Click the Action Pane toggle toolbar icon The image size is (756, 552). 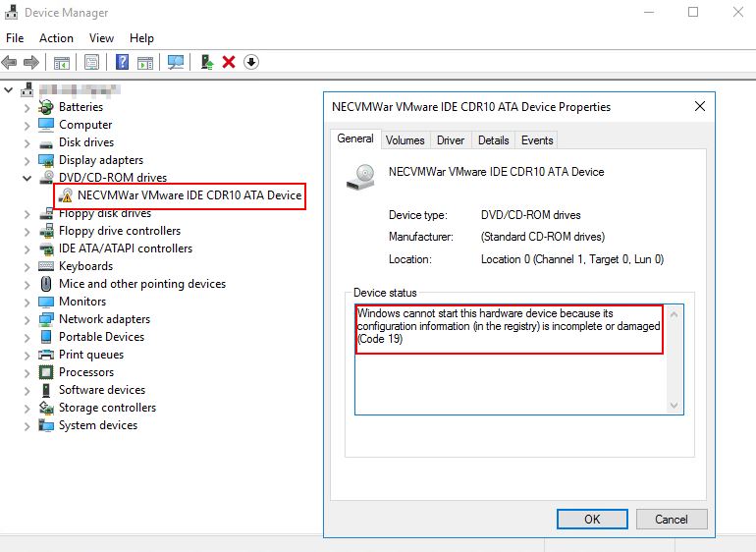coord(145,62)
